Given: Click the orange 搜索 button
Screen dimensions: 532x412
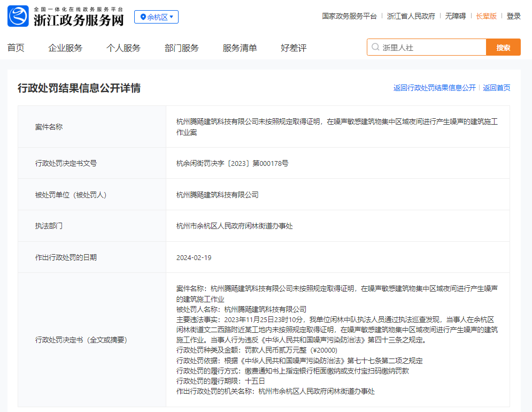Looking at the screenshot, I should 504,47.
